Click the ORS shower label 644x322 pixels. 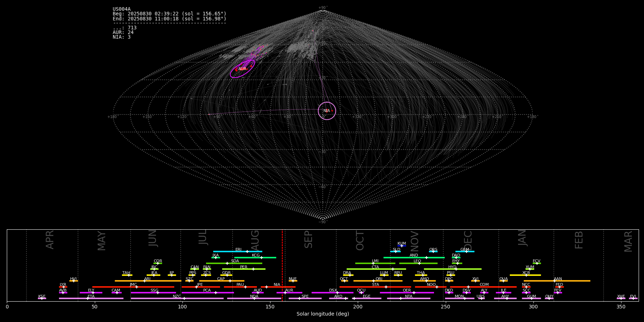point(433,250)
